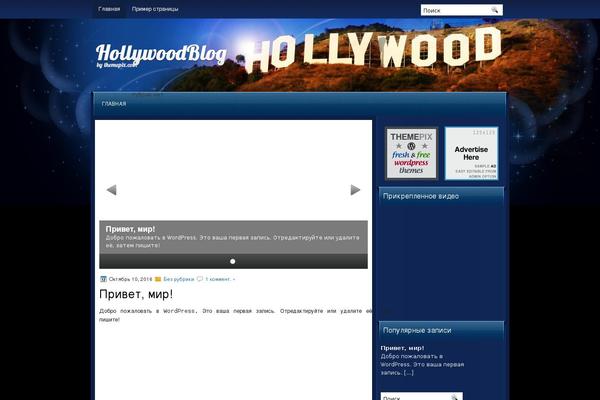The width and height of the screenshot is (600, 400).
Task: Click the slider previous left arrow
Action: [111, 190]
